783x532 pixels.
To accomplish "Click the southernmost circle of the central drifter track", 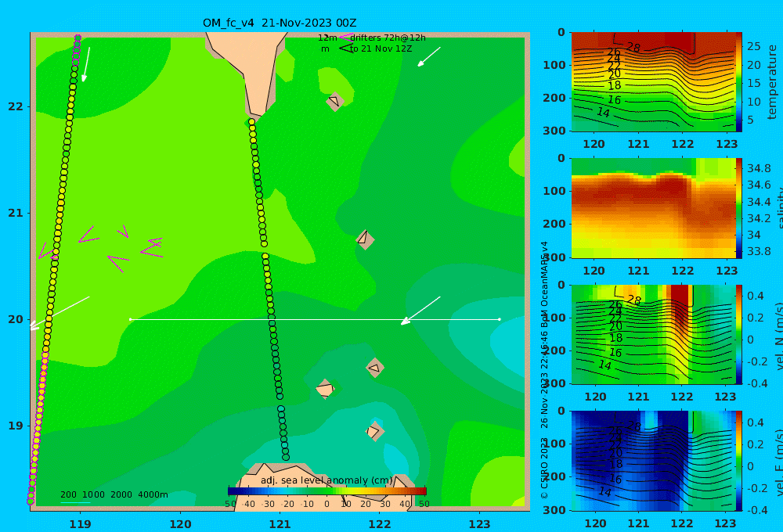I will coord(286,457).
